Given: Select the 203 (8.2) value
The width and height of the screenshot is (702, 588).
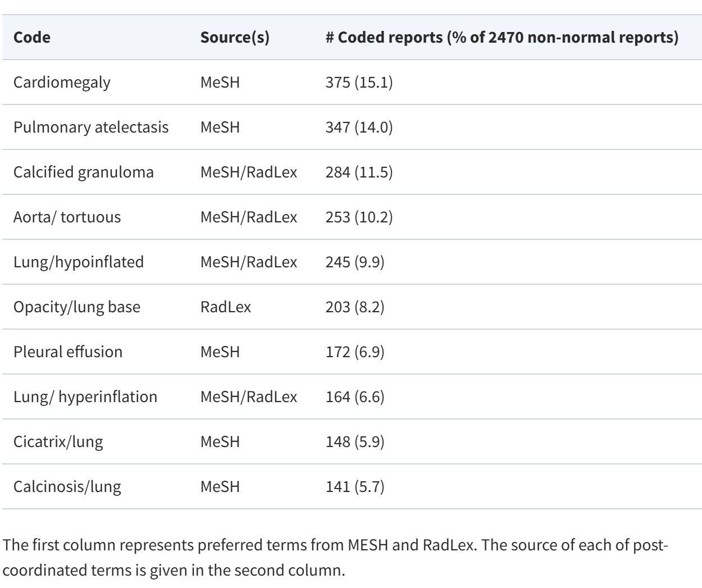Looking at the screenshot, I should [x=355, y=307].
